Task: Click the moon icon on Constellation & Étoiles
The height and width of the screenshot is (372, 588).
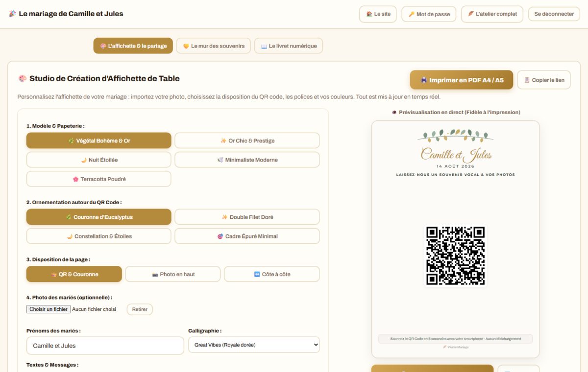Action: [x=70, y=236]
